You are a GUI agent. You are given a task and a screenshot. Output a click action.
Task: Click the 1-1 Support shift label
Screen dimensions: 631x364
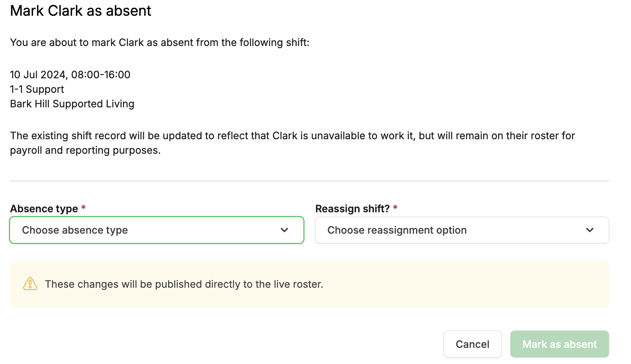point(37,89)
